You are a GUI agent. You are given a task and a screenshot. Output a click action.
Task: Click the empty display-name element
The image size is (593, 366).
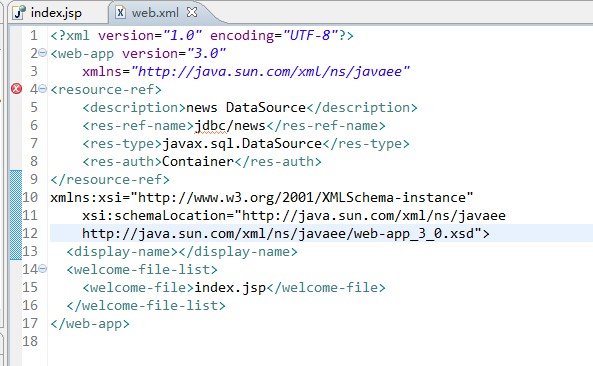pos(182,251)
